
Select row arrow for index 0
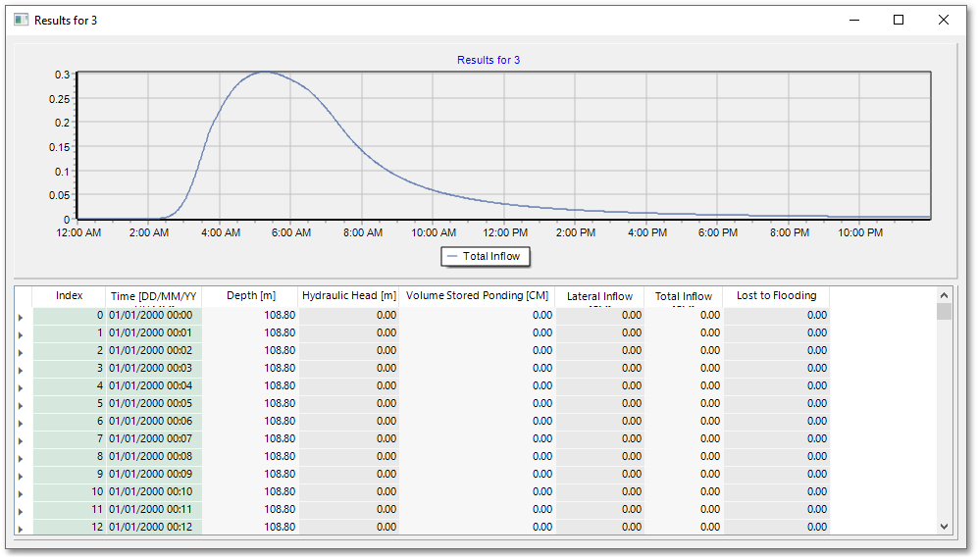[21, 317]
